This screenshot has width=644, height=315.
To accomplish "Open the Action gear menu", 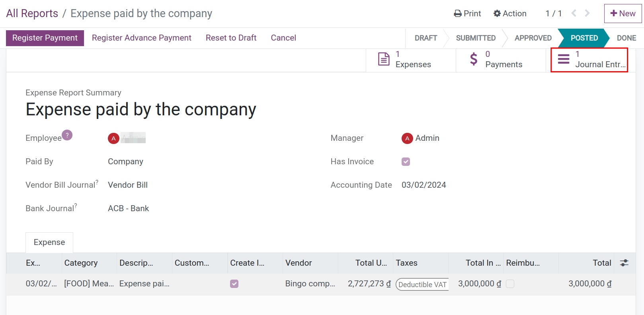I will click(x=509, y=14).
